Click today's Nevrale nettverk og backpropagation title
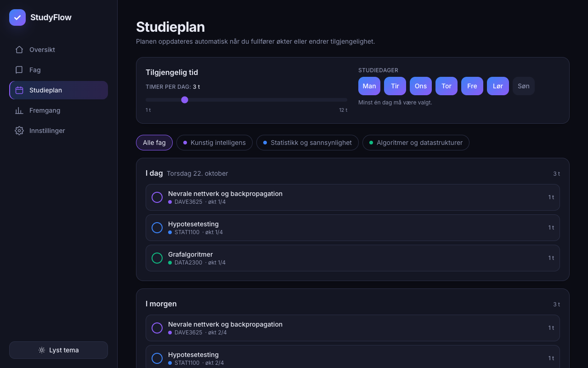 tap(225, 194)
